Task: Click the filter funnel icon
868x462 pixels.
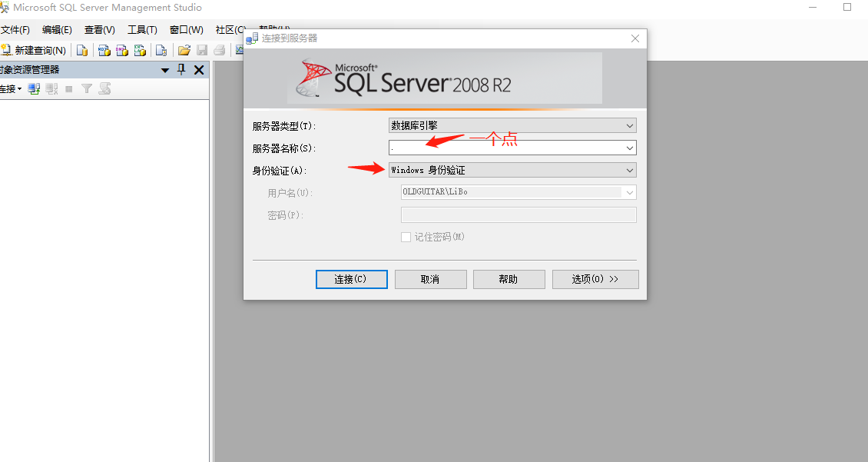Action: tap(86, 88)
